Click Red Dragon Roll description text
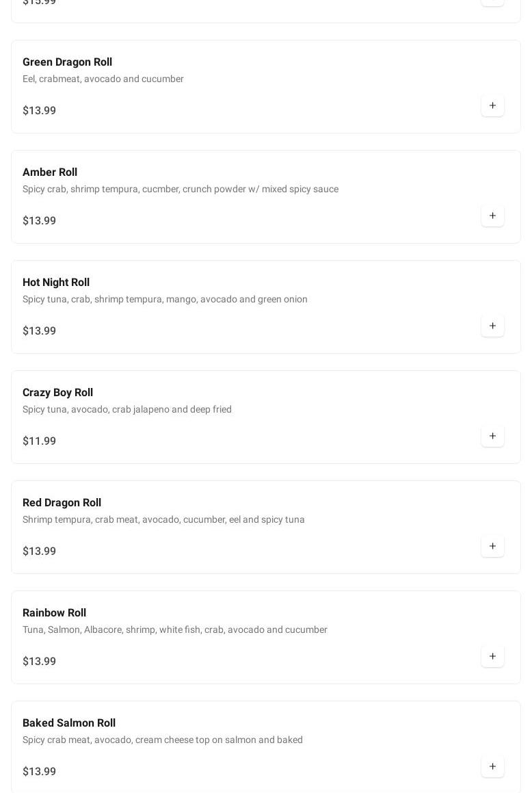Screen dimensions: 532x793 tap(163, 520)
